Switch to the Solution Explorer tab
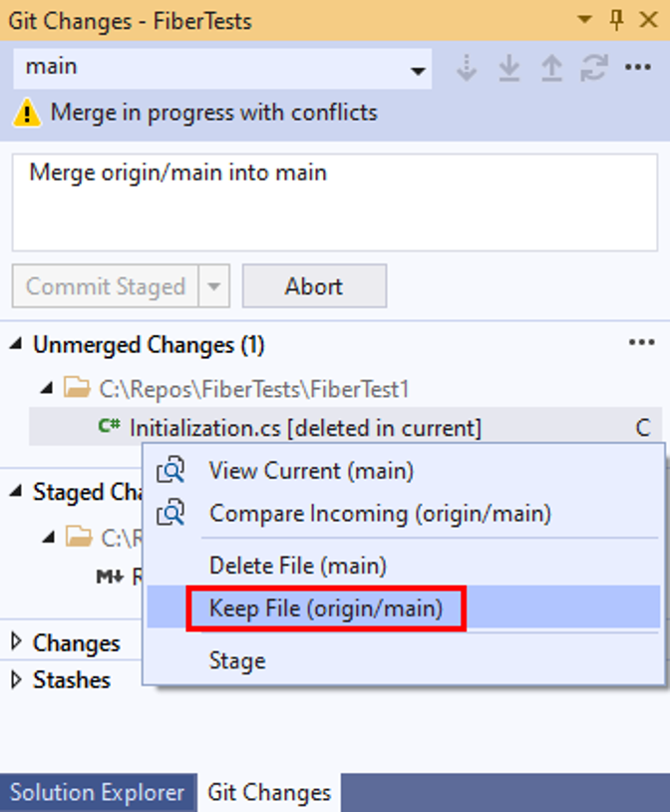Image resolution: width=670 pixels, height=812 pixels. click(x=98, y=792)
